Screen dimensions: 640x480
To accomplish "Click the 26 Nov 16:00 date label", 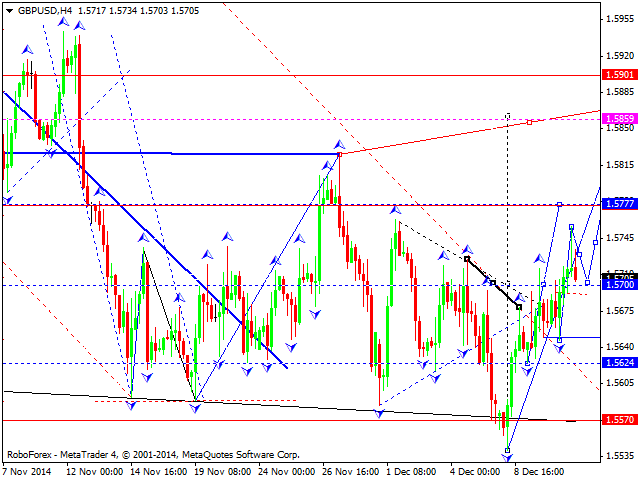I will coord(349,470).
